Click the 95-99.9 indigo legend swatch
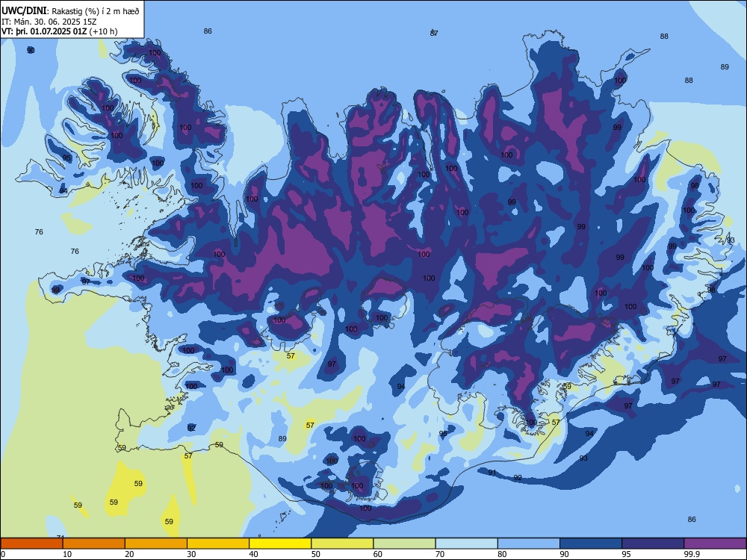Viewport: 747px width, 560px height. click(653, 544)
